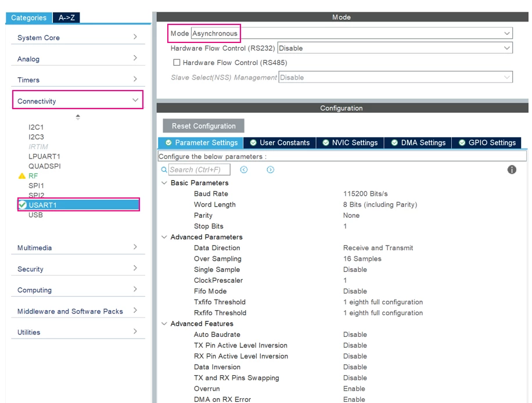Click the Txfifo Threshold value
The image size is (532, 403).
(x=383, y=302)
